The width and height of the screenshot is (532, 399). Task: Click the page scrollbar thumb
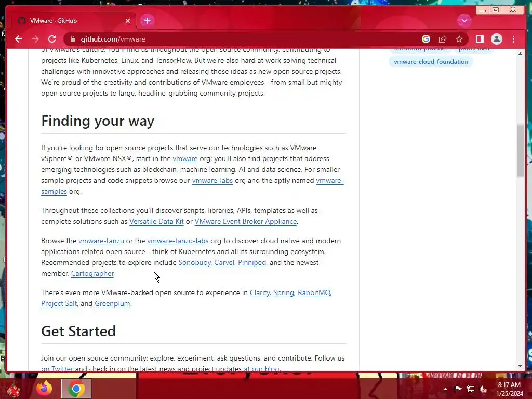click(520, 151)
